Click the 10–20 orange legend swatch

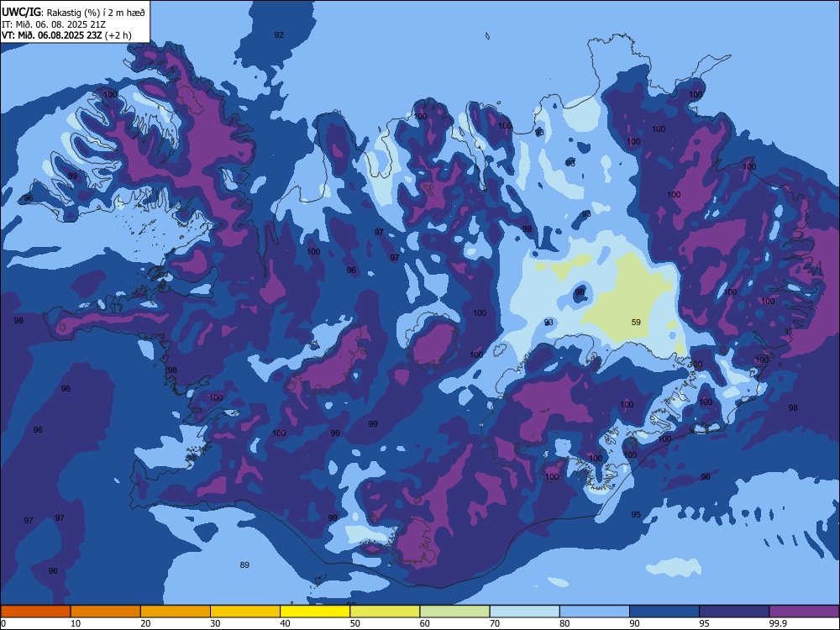tap(106, 612)
